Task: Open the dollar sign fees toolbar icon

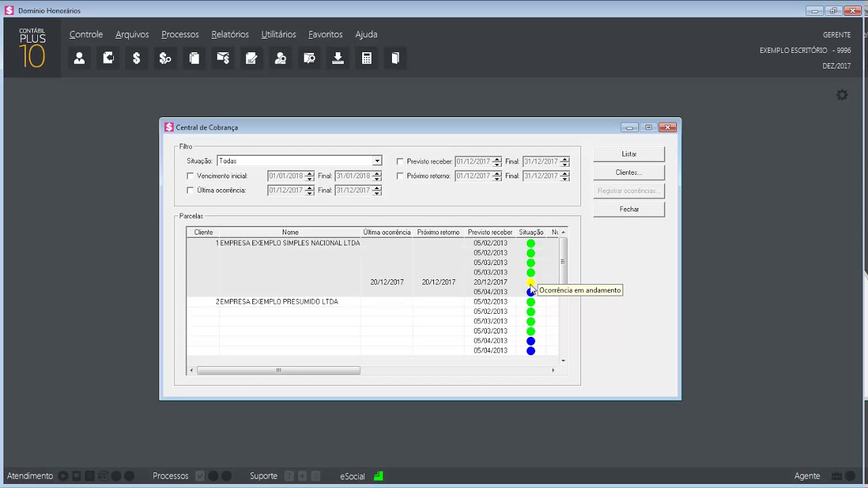Action: point(136,58)
